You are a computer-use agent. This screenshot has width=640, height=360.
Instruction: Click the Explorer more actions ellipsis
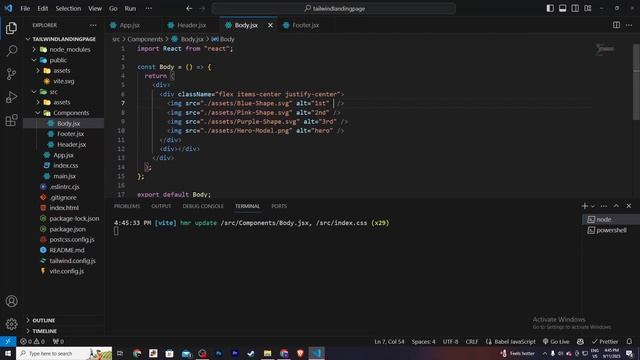(93, 25)
